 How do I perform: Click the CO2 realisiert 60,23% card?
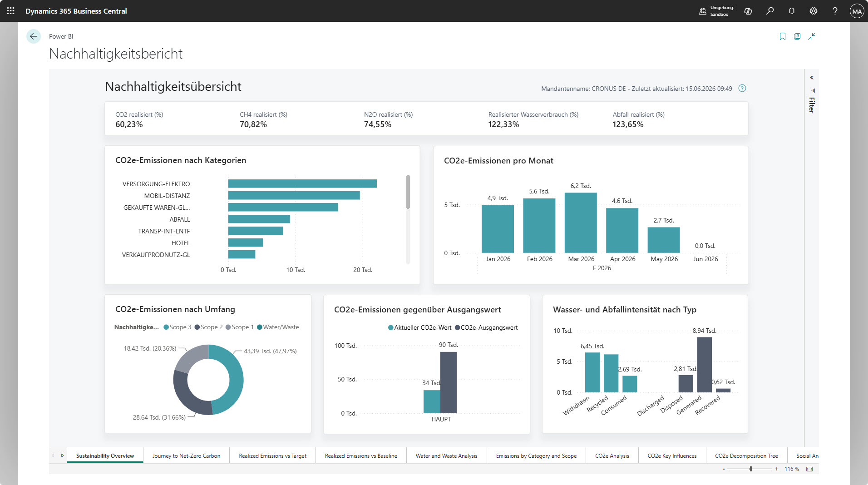139,119
